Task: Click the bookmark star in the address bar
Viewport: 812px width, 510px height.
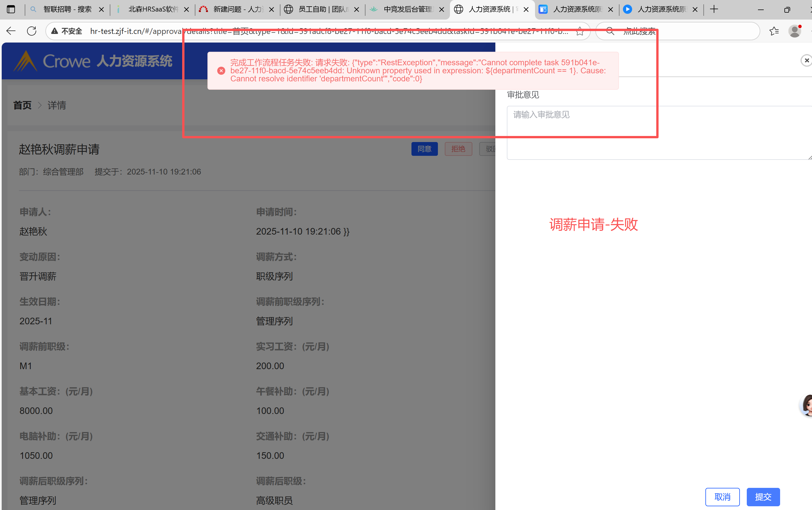Action: (x=580, y=31)
